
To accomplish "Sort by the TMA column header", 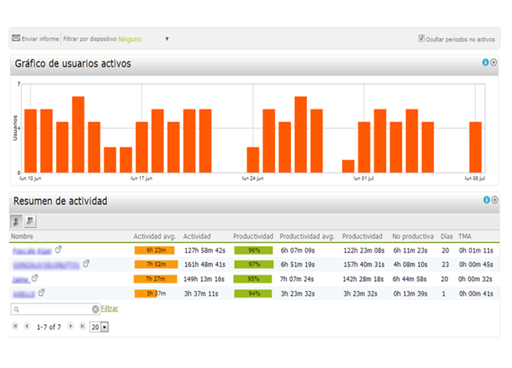I will coord(465,236).
